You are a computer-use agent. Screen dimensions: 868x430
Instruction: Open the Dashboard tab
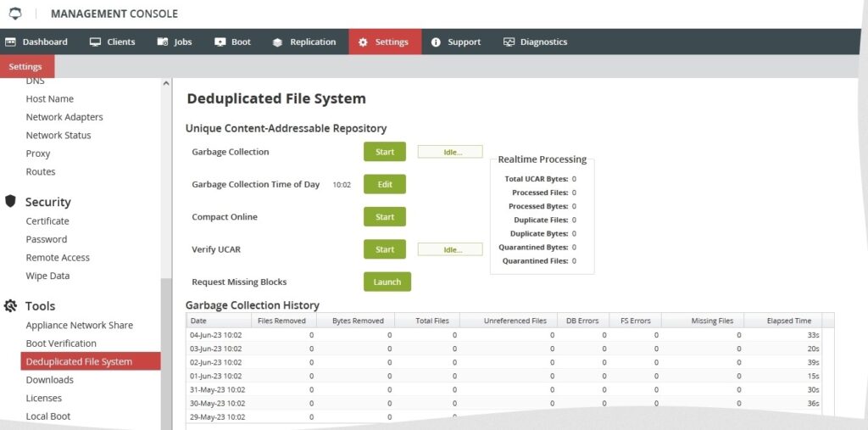click(36, 42)
